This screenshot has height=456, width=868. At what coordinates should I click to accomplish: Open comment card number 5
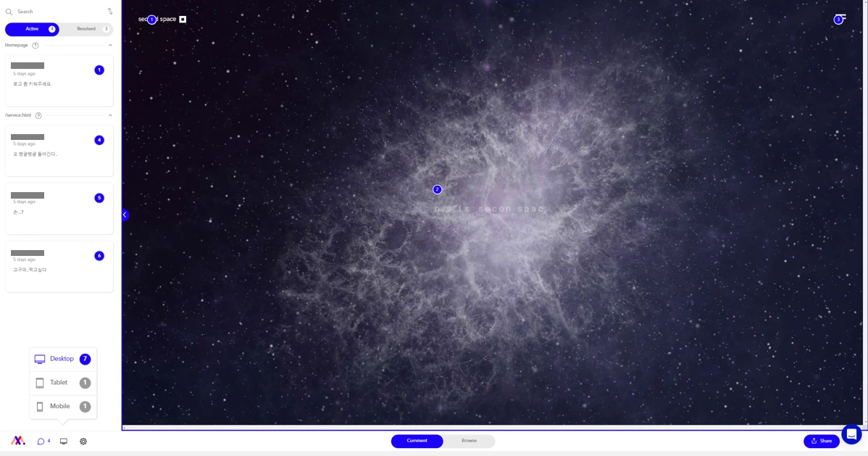[x=59, y=209]
